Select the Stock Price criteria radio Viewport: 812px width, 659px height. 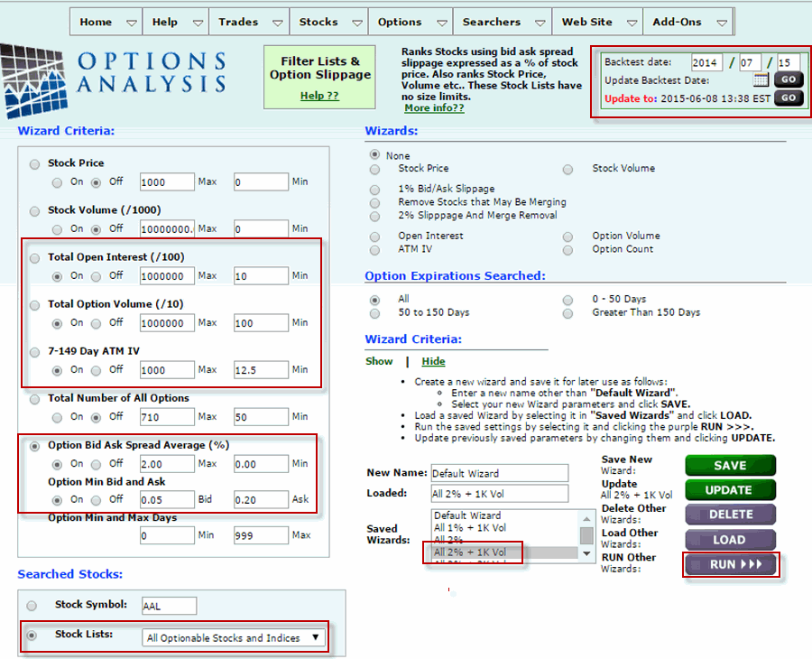pos(34,164)
